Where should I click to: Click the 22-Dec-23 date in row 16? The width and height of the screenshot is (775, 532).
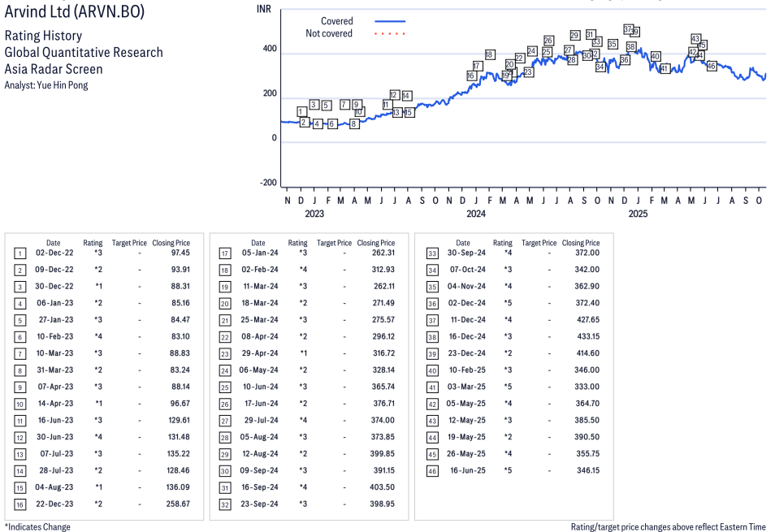(x=53, y=504)
